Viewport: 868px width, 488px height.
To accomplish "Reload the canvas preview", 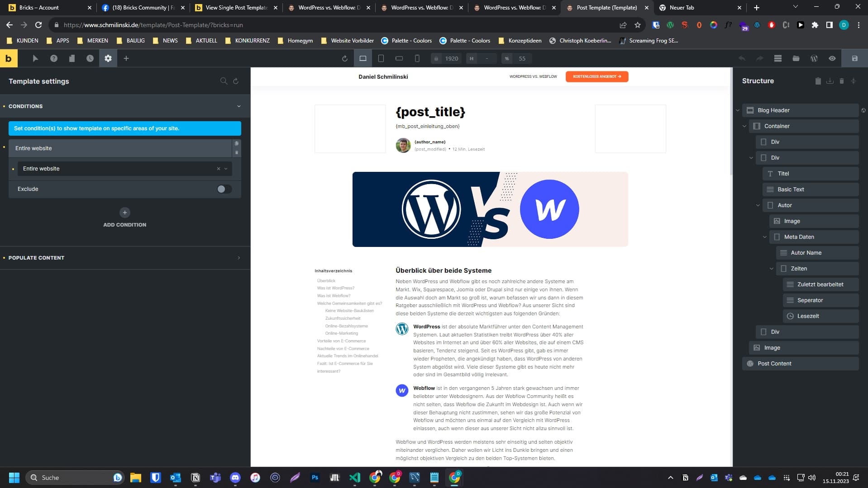I will [344, 58].
